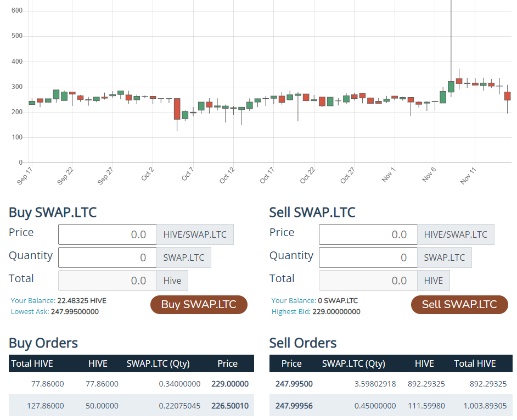Click the 'Highest Bid' link
This screenshot has width=517, height=420.
click(291, 311)
